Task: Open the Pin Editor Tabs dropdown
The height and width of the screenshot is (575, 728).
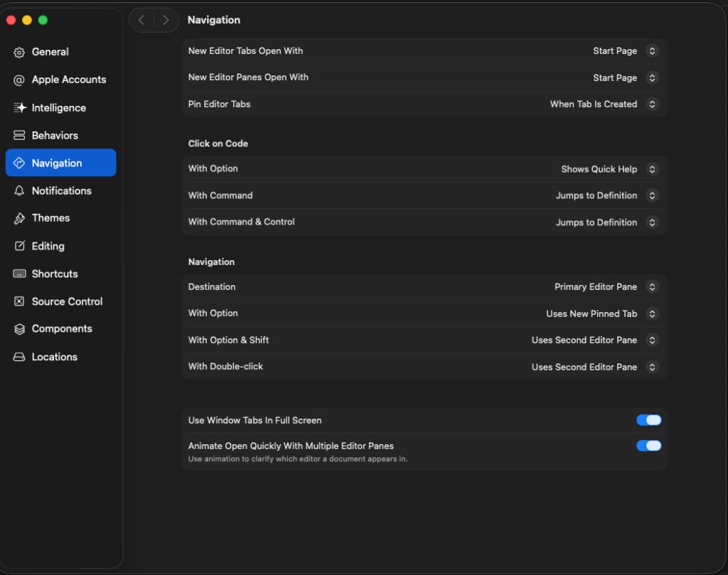Action: pyautogui.click(x=651, y=104)
